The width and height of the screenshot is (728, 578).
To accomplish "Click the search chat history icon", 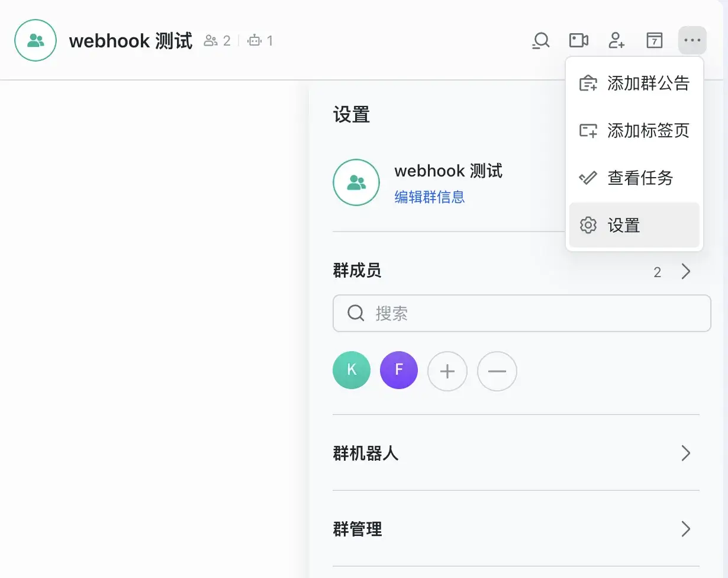I will 540,41.
